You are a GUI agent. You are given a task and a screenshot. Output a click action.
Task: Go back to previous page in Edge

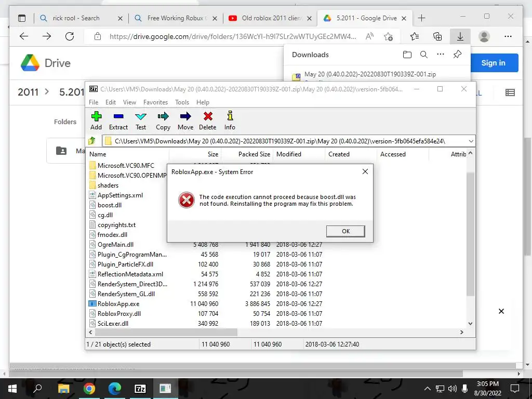pyautogui.click(x=24, y=36)
